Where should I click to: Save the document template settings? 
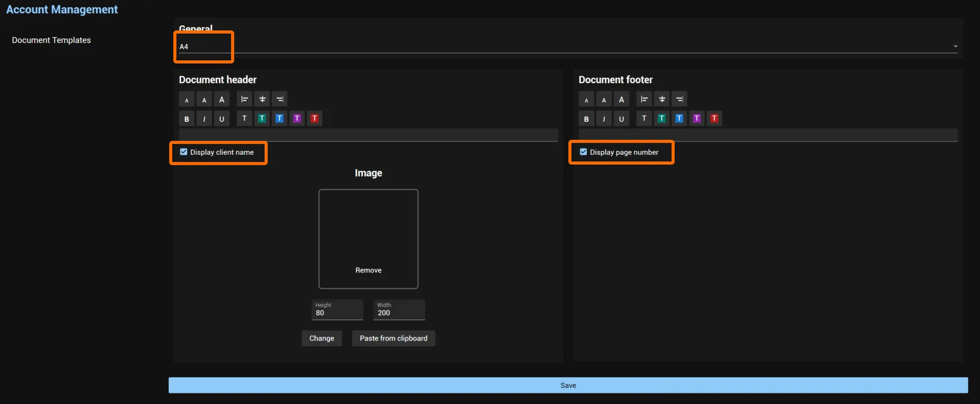pos(568,385)
